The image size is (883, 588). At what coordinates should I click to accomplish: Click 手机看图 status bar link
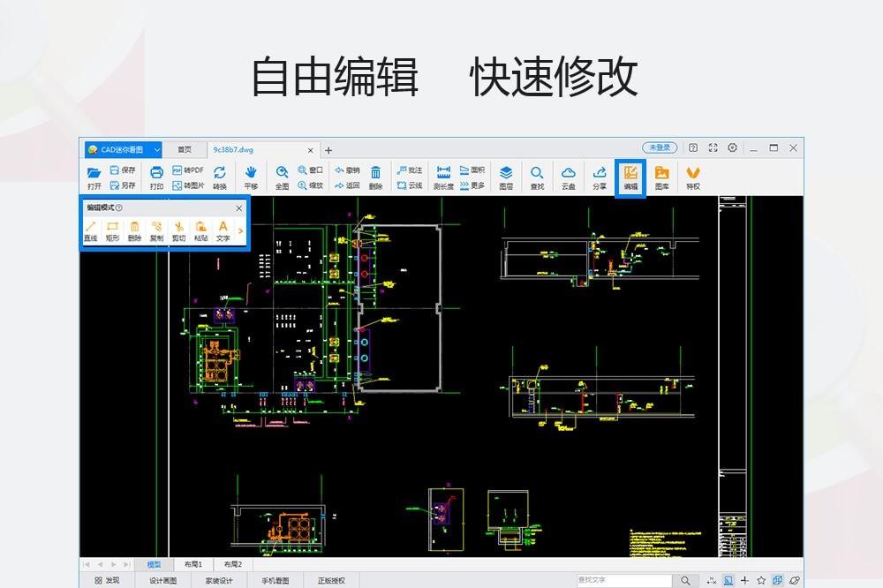click(x=275, y=580)
